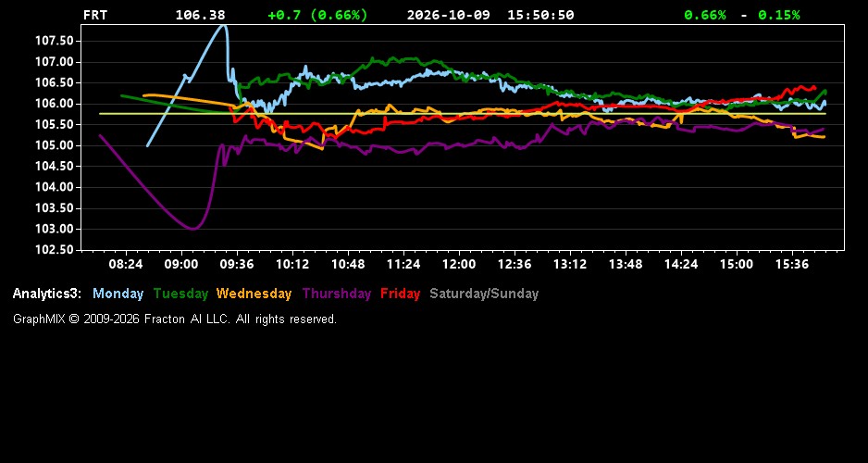The image size is (868, 463).
Task: Click the 09:36 time axis label
Action: tap(236, 264)
